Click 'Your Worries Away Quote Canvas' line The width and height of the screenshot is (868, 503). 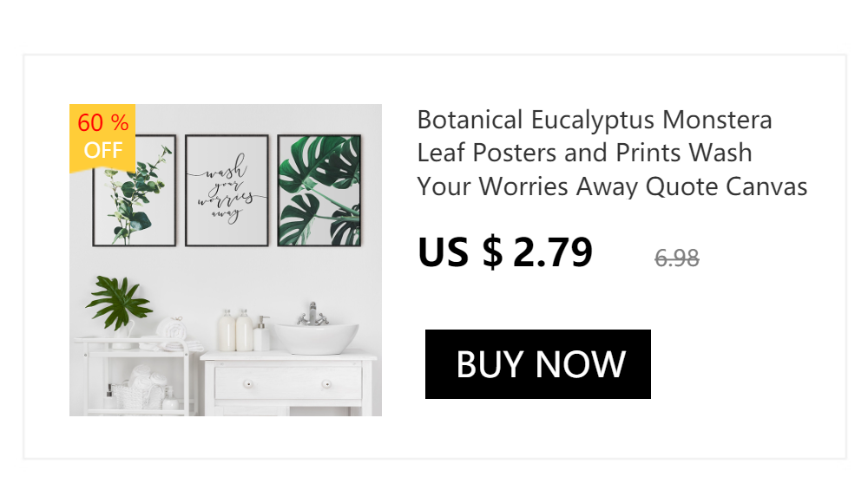(x=612, y=187)
